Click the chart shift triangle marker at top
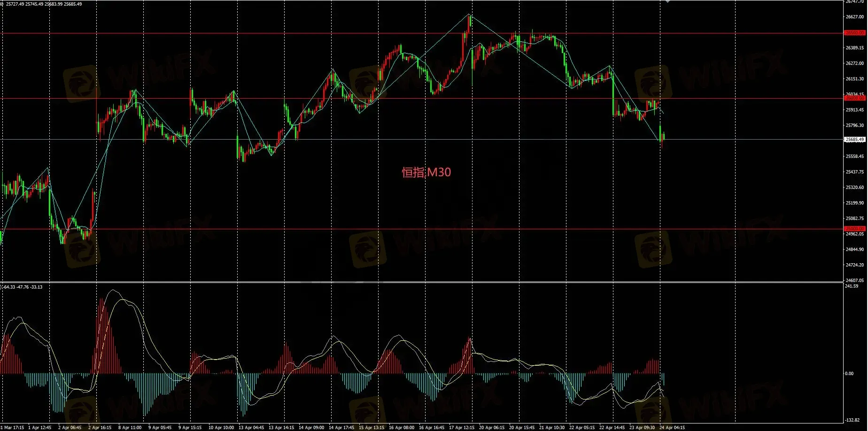Viewport: 868px width, 431px height. pos(667,1)
